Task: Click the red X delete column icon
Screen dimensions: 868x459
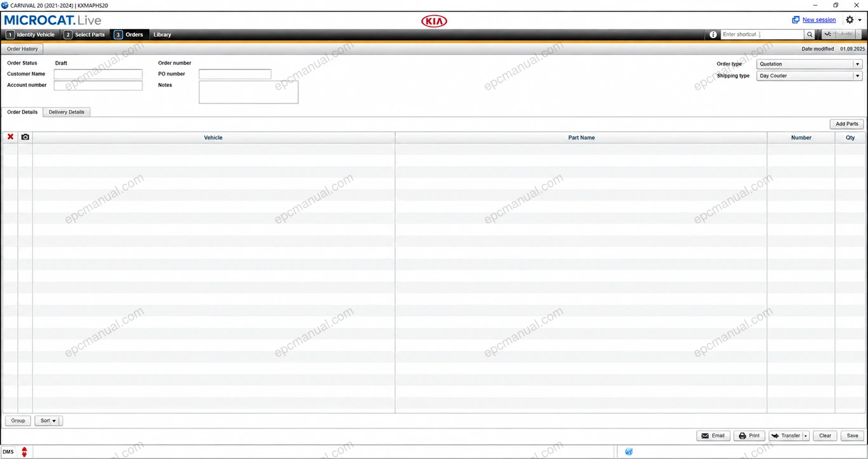Action: tap(10, 137)
